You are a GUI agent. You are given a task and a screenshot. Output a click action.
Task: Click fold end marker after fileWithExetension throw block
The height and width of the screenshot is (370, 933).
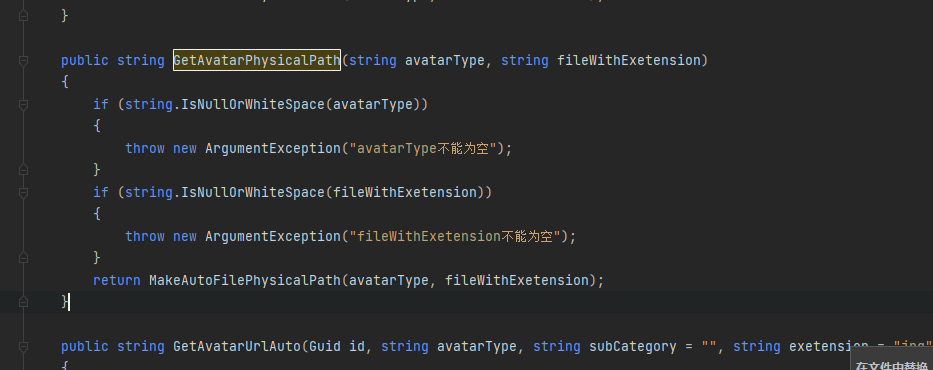(23, 258)
